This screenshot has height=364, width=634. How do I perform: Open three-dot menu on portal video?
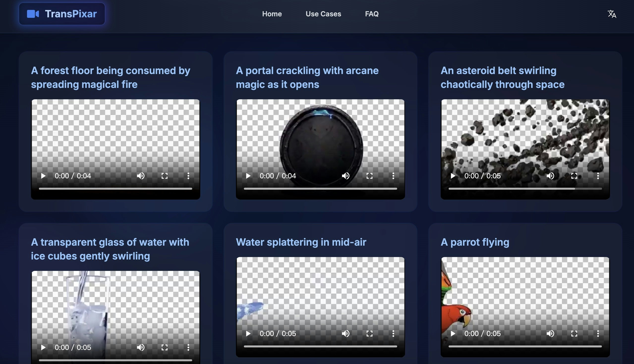tap(393, 176)
